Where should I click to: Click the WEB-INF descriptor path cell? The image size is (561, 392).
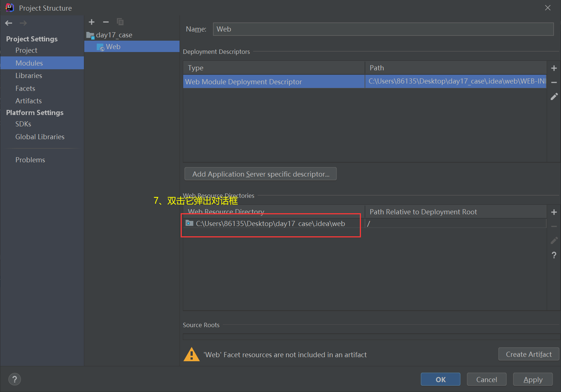[456, 81]
